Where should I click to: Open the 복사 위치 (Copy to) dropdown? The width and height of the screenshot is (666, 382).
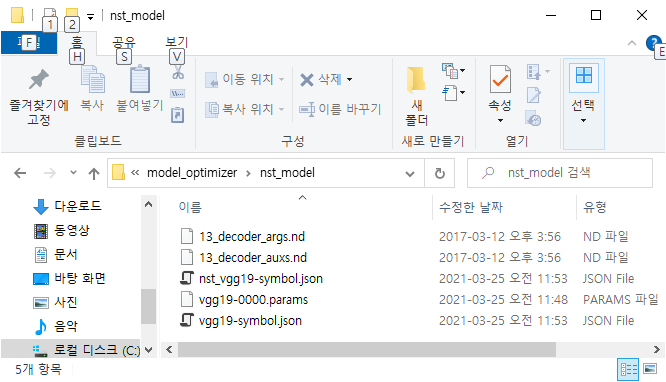(244, 109)
